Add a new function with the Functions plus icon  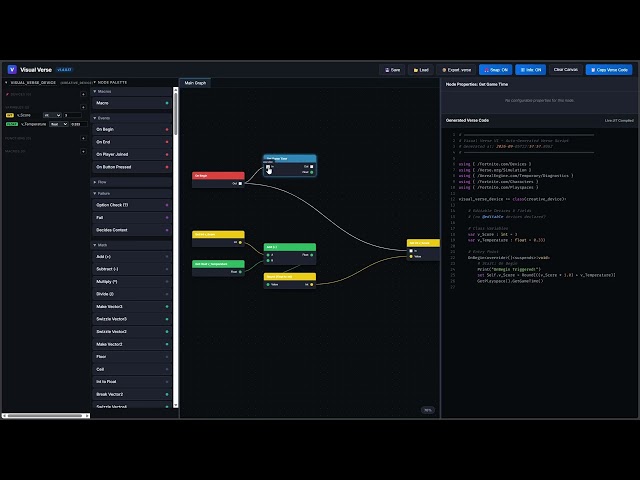coord(83,138)
